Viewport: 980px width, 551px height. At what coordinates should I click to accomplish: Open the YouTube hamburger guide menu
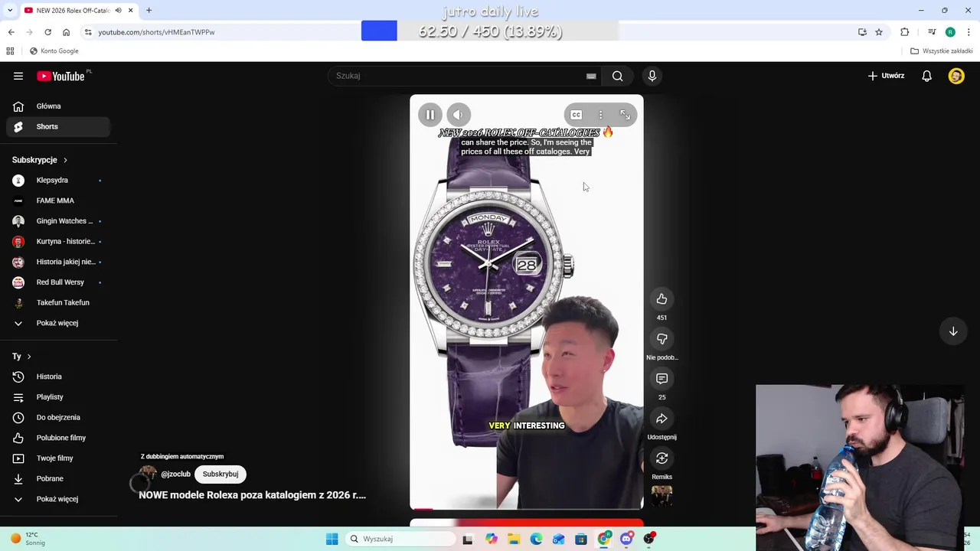[x=18, y=76]
